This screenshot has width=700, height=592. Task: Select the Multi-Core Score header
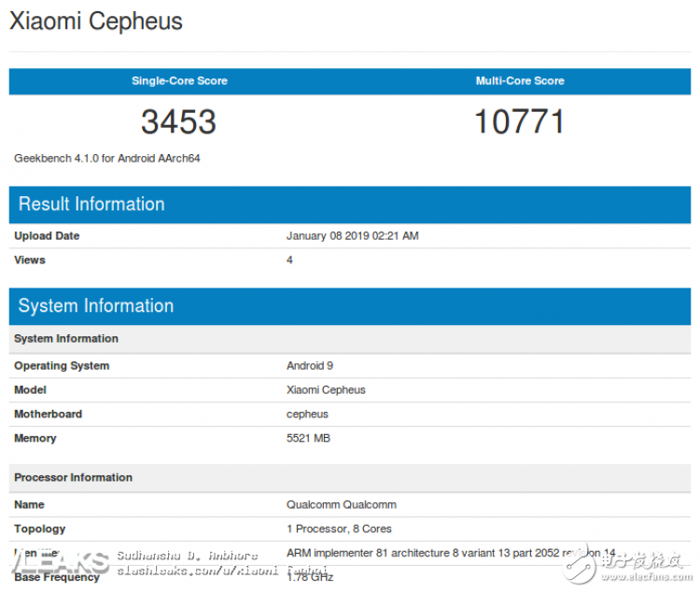pos(520,81)
